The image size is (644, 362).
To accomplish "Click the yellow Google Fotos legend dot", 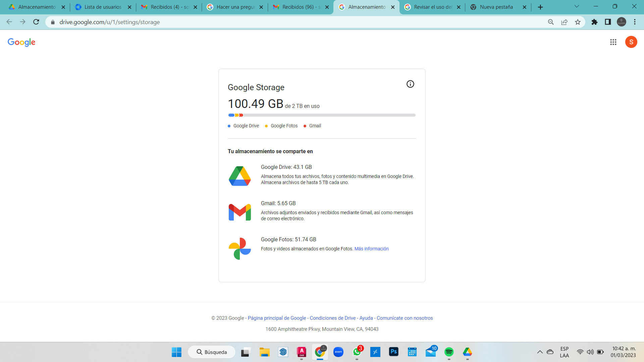I will 266,126.
